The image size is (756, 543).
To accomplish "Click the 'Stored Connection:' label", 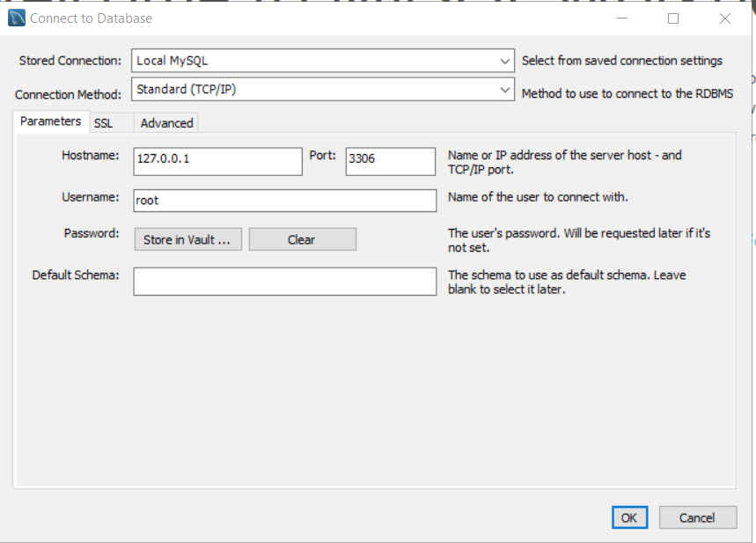I will pos(70,61).
